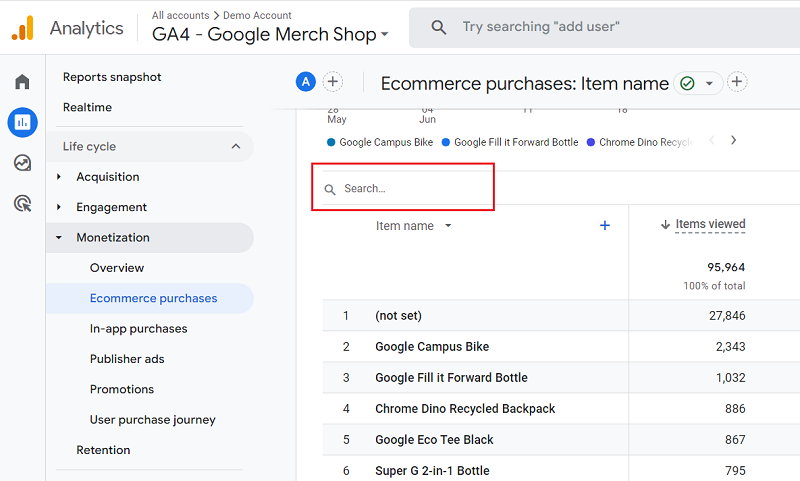Click the Google Eco Tee Black row
The image size is (800, 481).
pyautogui.click(x=561, y=440)
